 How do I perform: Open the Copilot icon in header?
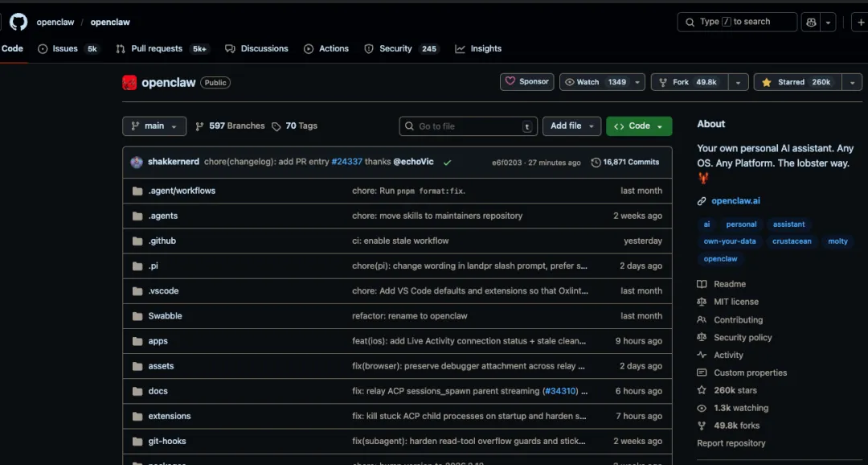tap(811, 22)
